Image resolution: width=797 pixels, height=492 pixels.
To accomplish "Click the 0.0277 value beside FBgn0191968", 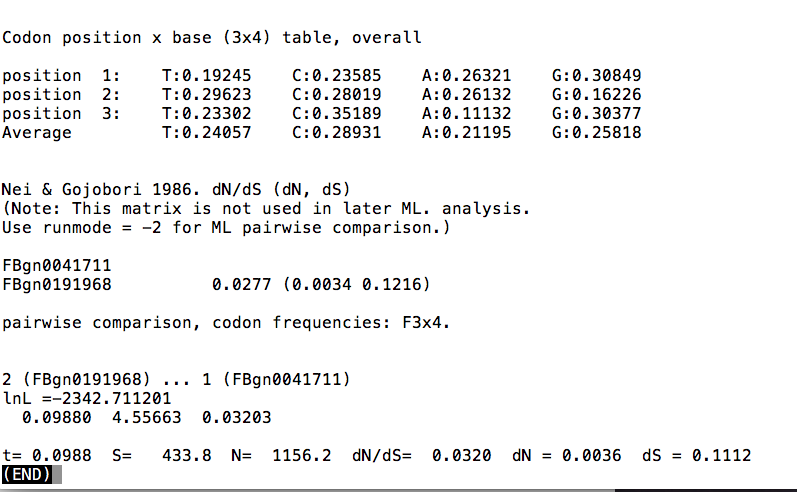I will pyautogui.click(x=236, y=285).
